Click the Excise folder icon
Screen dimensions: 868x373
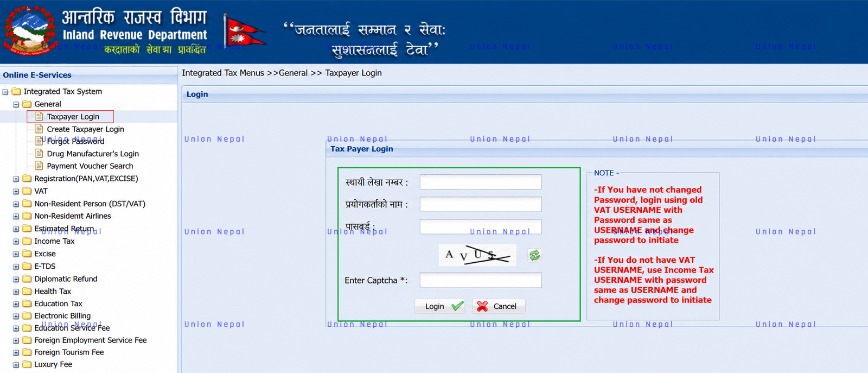pyautogui.click(x=27, y=254)
